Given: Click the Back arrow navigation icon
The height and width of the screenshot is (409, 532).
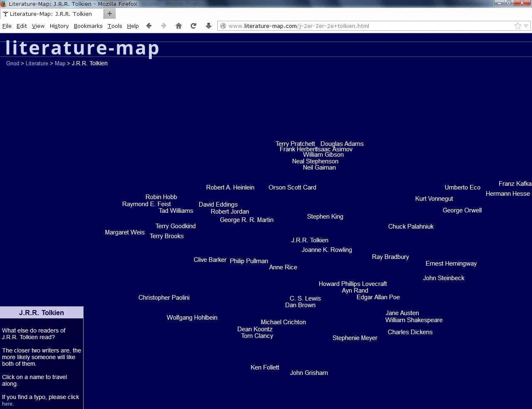Looking at the screenshot, I should (149, 26).
